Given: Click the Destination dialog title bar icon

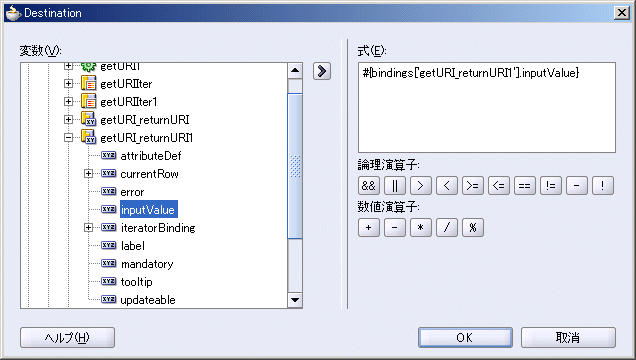Looking at the screenshot, I should click(13, 13).
